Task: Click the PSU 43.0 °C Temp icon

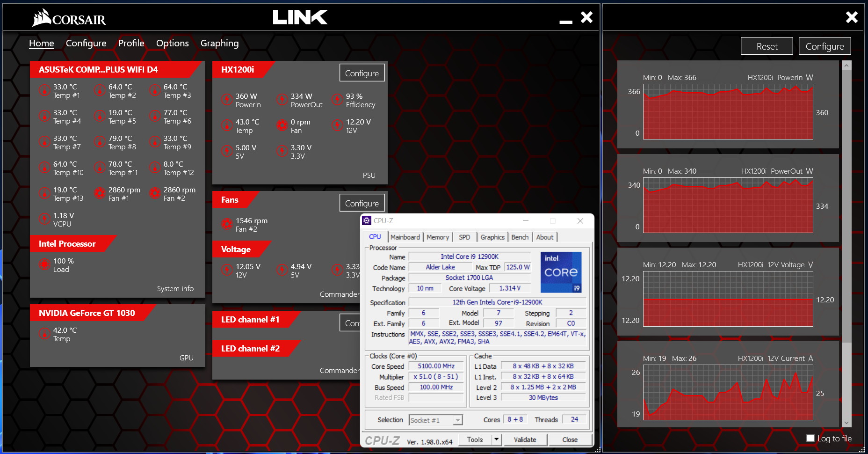Action: click(227, 125)
